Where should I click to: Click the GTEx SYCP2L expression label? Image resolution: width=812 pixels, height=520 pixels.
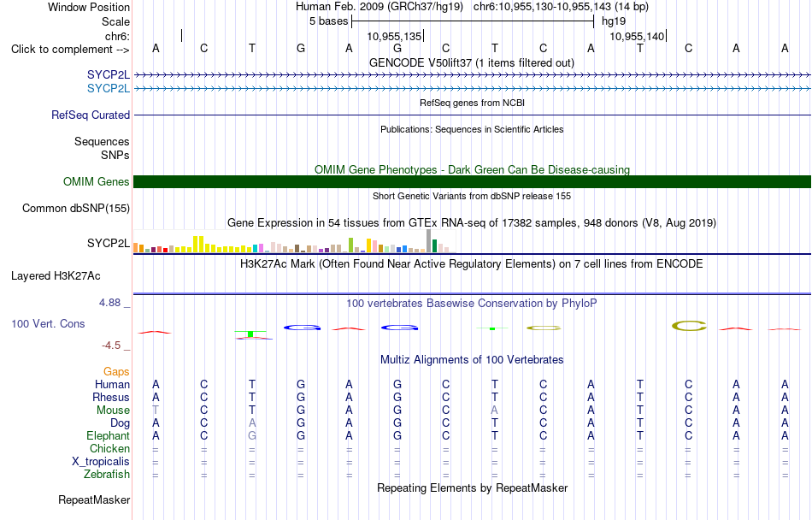[109, 243]
